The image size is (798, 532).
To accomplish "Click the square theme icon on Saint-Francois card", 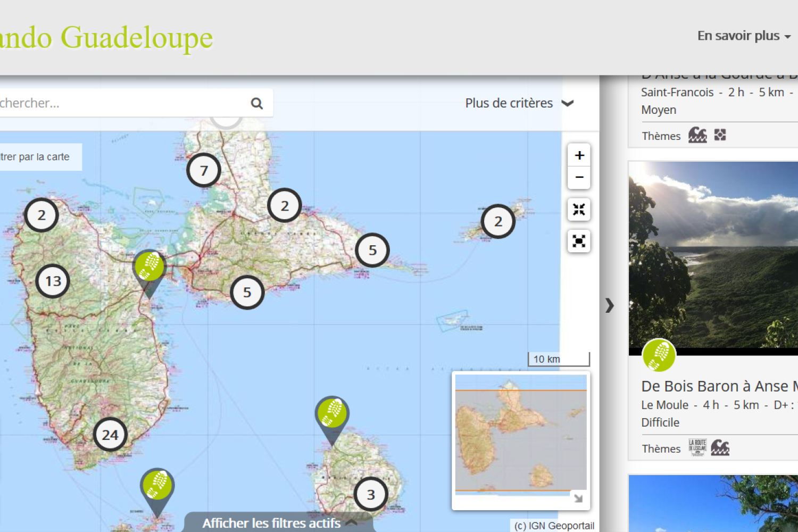I will pyautogui.click(x=720, y=135).
